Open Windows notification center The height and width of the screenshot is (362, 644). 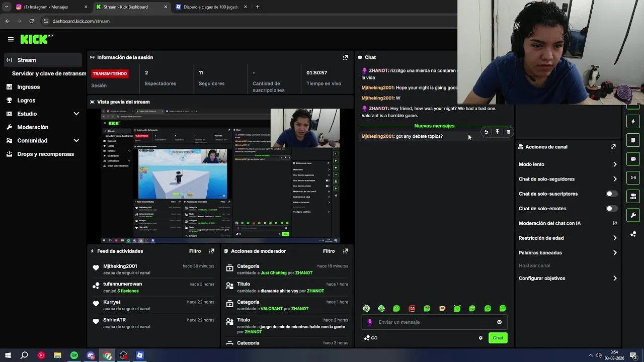click(633, 355)
